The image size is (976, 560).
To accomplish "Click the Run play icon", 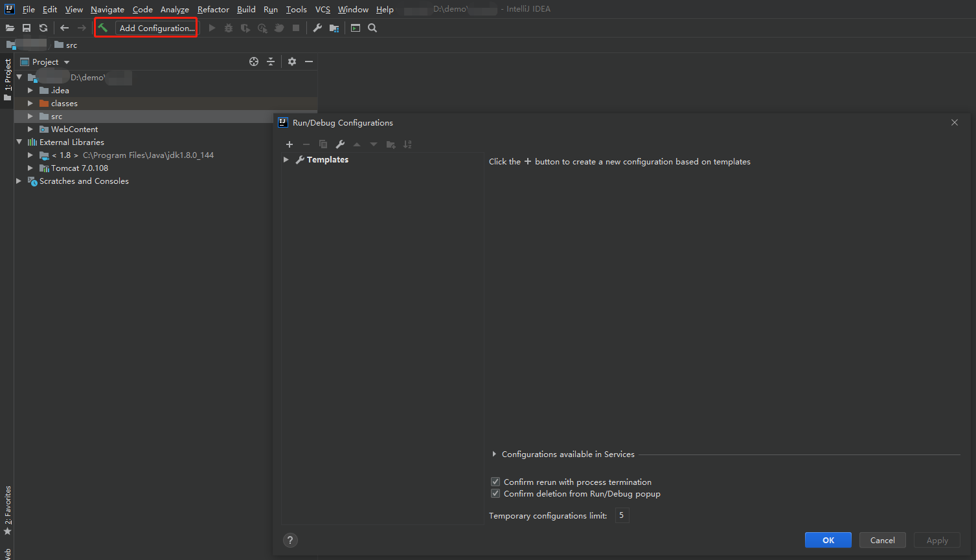I will [x=212, y=28].
